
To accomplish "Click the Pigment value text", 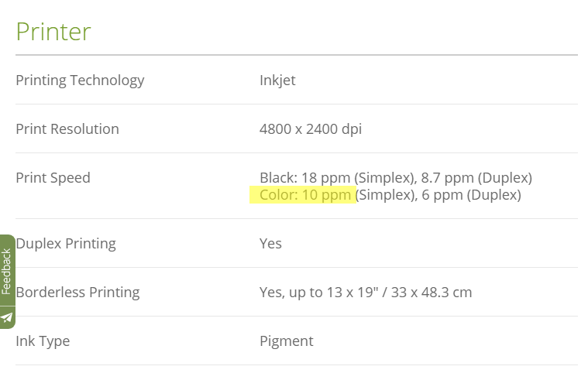I will (287, 341).
